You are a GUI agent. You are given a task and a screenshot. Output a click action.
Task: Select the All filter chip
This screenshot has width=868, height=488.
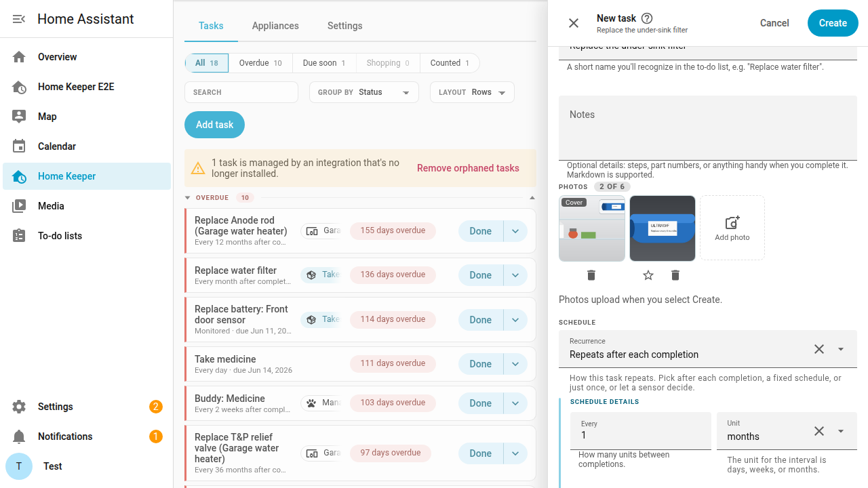[x=207, y=63]
